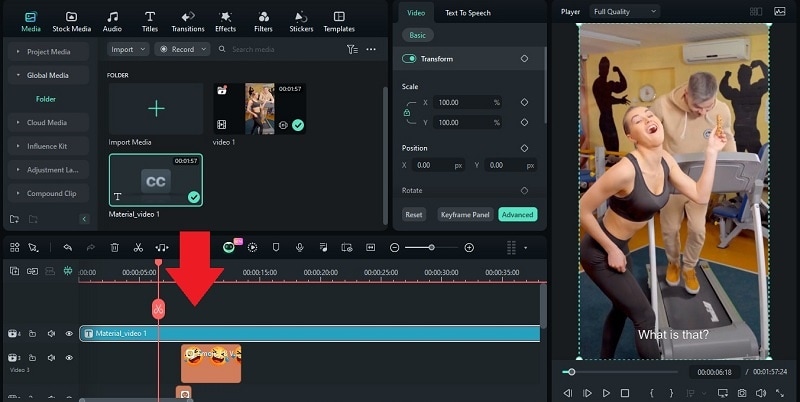Expand Adjustment Layer section

48,170
